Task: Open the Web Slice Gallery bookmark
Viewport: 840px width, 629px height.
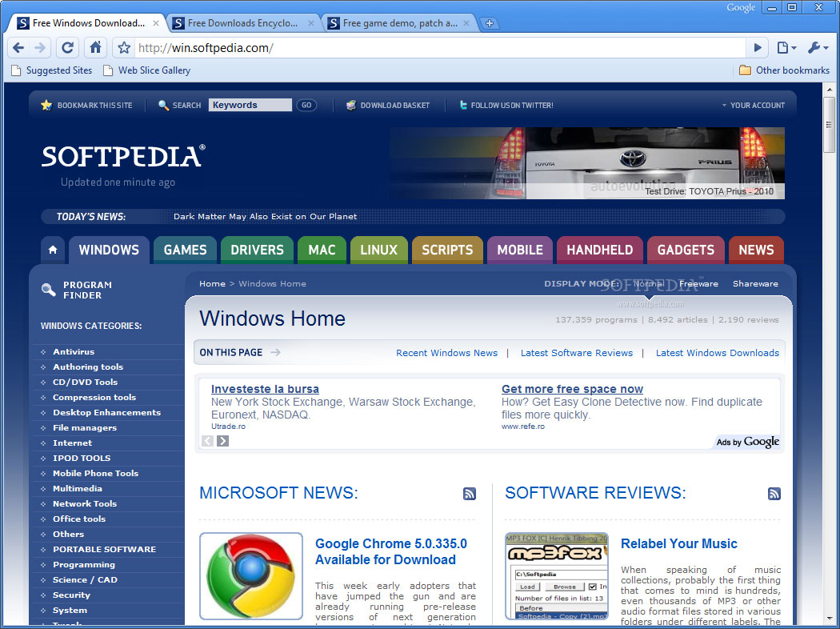Action: click(x=146, y=70)
